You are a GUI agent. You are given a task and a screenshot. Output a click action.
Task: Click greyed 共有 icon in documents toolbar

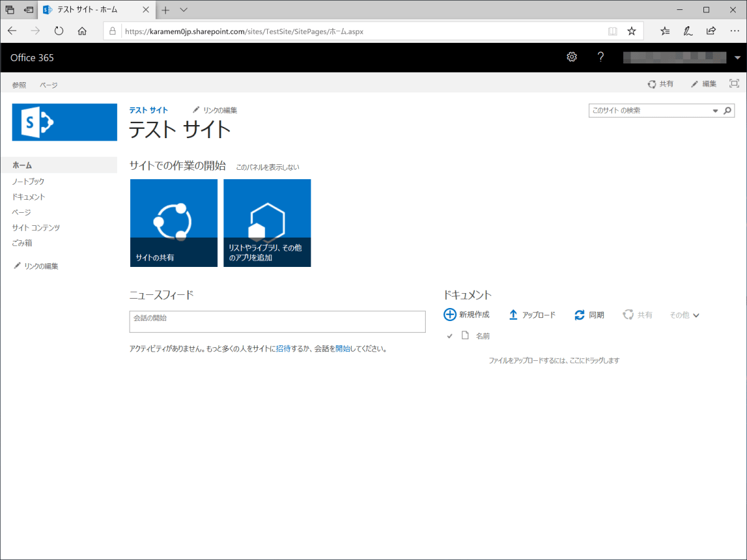pos(628,315)
